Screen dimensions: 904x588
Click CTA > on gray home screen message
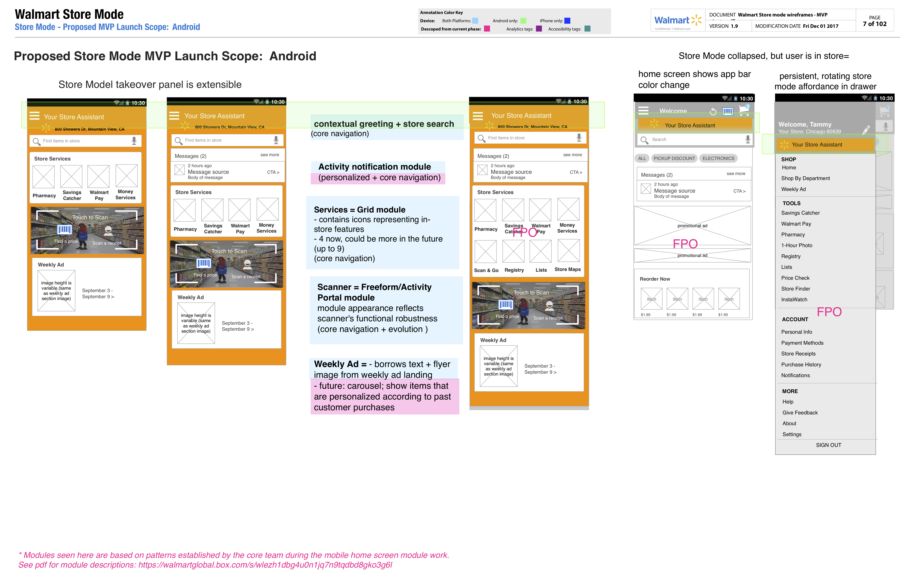[x=739, y=191]
